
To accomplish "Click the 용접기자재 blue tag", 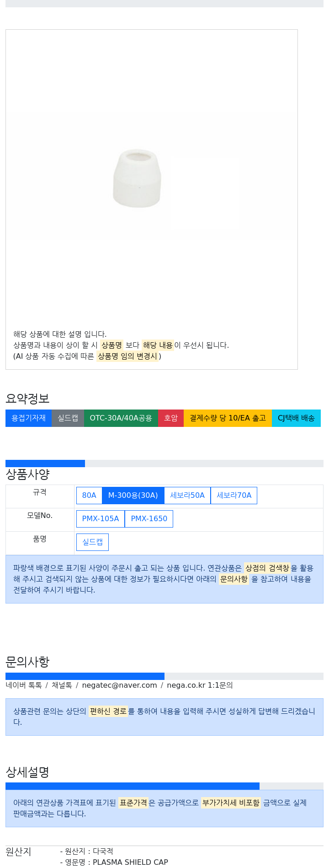I will [x=28, y=418].
